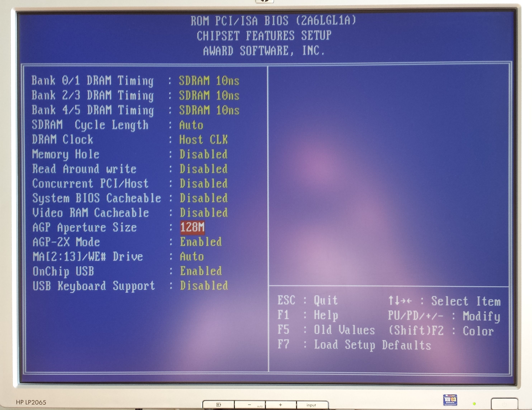The height and width of the screenshot is (410, 532).
Task: Click the USB Keyboard Support label
Action: [94, 286]
